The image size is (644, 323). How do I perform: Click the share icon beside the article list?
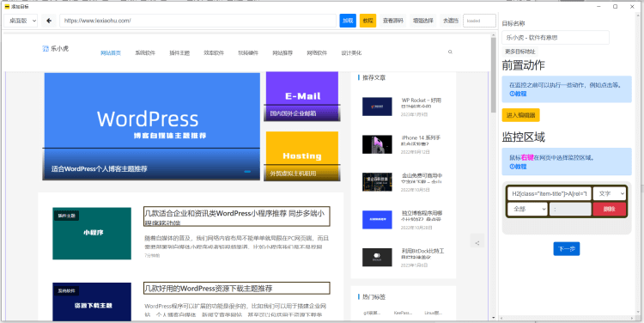click(477, 243)
